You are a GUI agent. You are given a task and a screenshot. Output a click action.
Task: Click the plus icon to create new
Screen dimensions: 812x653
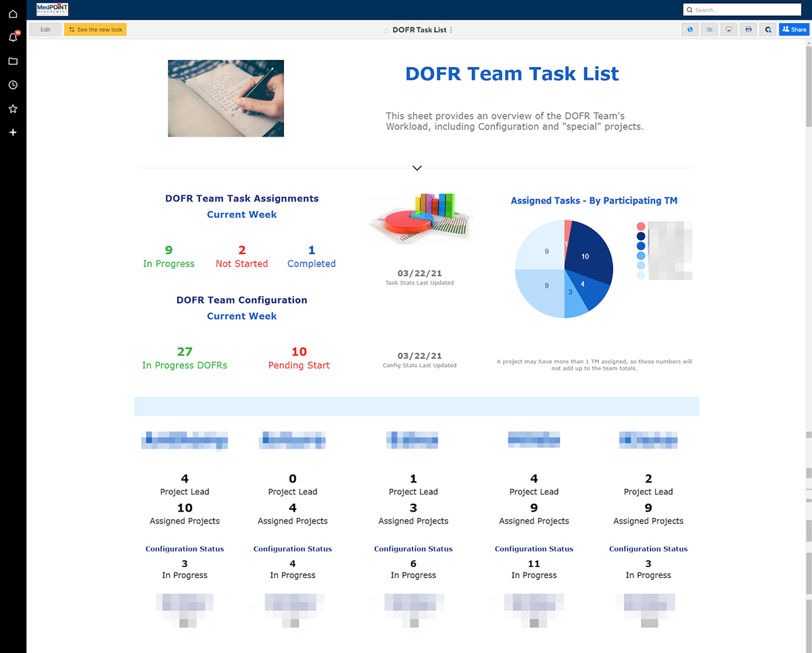tap(13, 132)
